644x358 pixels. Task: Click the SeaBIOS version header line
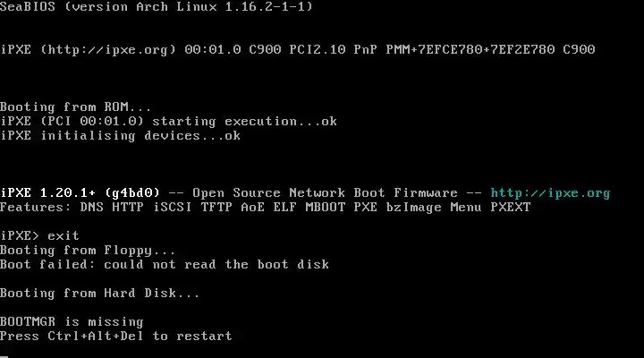coord(157,6)
